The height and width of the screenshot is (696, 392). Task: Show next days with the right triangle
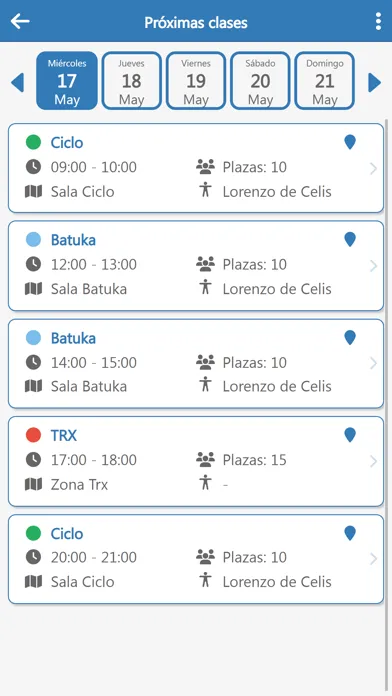(x=375, y=83)
